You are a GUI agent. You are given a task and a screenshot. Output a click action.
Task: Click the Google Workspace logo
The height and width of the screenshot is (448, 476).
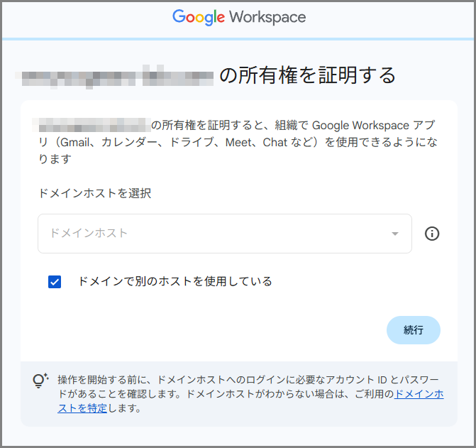click(x=238, y=18)
